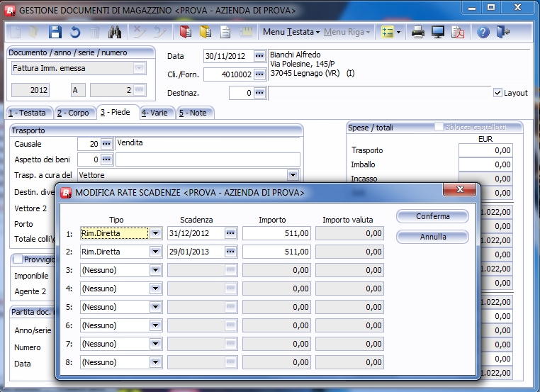Image resolution: width=540 pixels, height=392 pixels.
Task: Click the blue undo arrow icon
Action: click(75, 33)
